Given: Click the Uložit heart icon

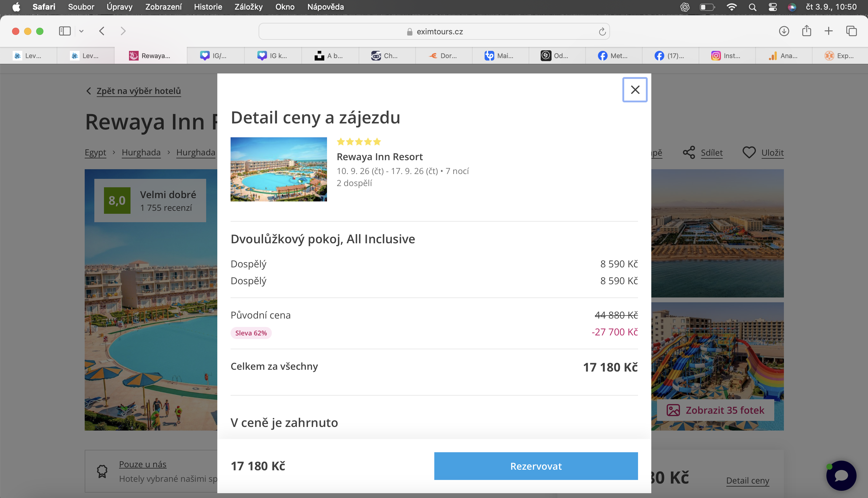Looking at the screenshot, I should [749, 152].
